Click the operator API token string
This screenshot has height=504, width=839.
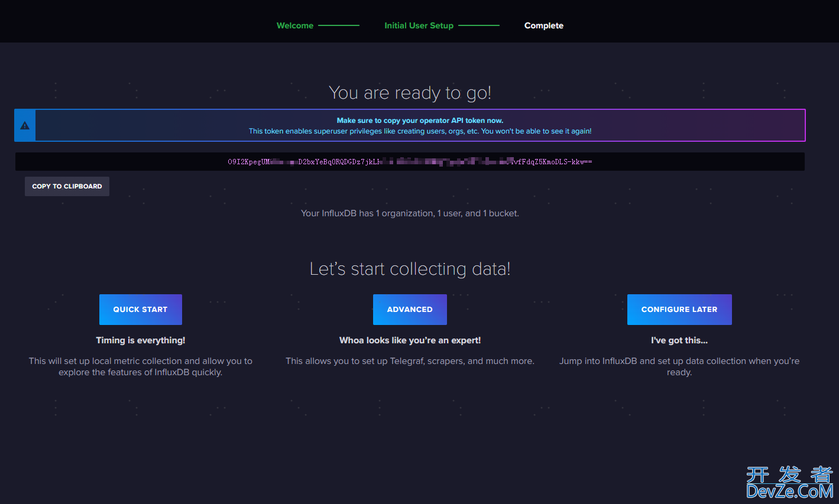click(x=410, y=162)
